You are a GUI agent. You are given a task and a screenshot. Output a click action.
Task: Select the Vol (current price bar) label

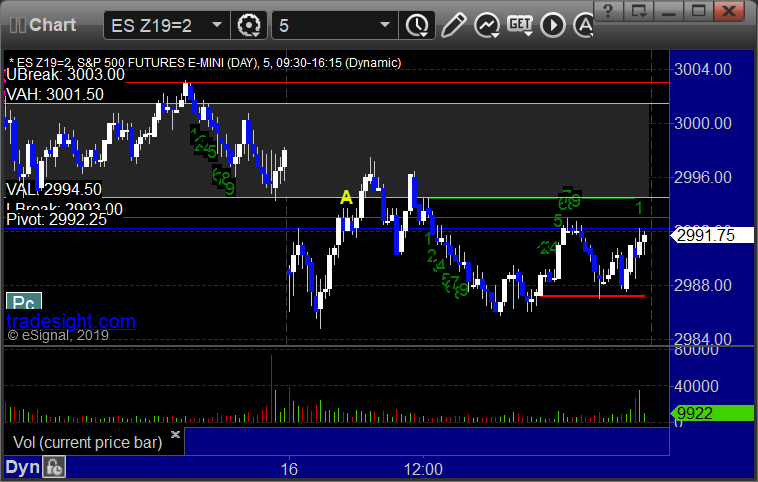click(87, 442)
